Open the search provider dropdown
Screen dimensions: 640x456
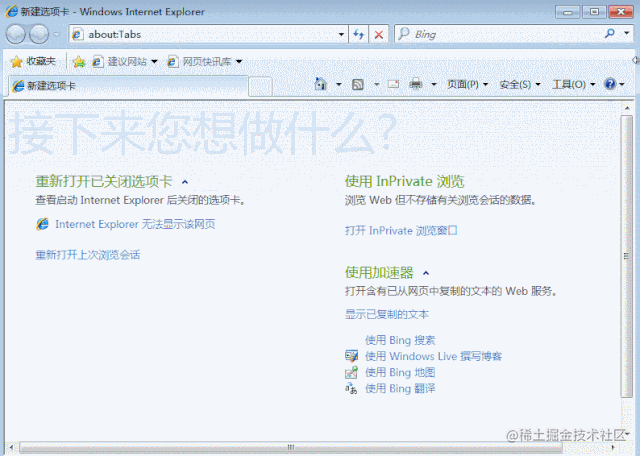(627, 33)
